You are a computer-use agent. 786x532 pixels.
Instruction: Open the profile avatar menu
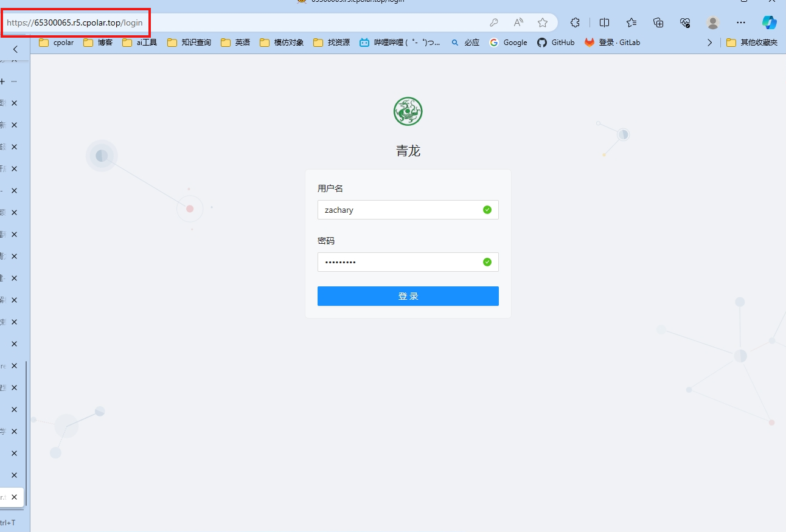pos(713,22)
